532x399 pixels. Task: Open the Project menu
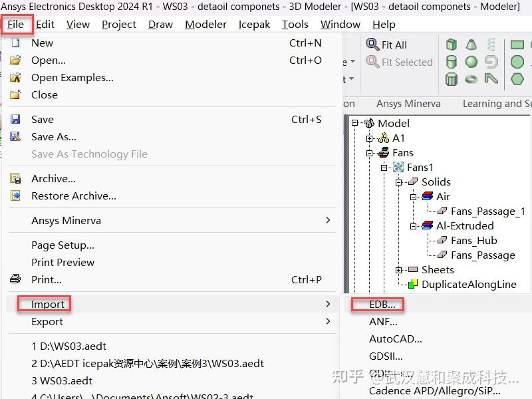pyautogui.click(x=119, y=25)
